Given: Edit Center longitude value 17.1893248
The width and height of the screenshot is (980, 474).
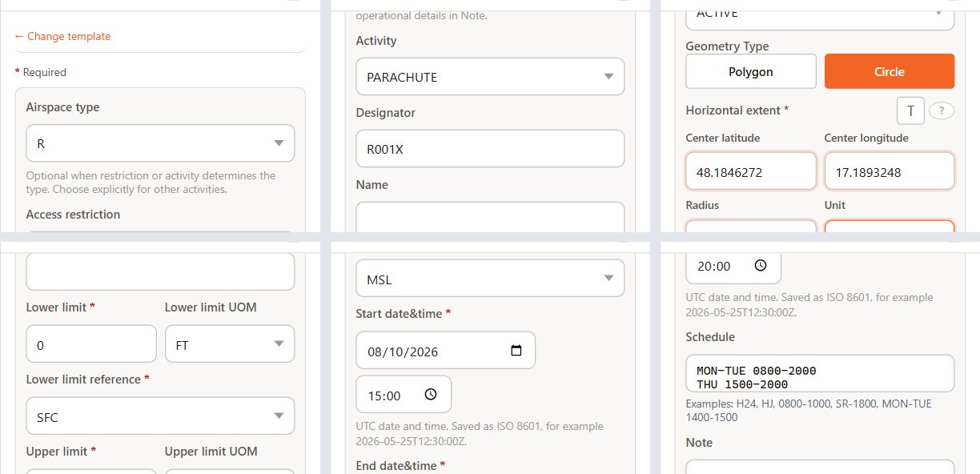Looking at the screenshot, I should pos(890,171).
